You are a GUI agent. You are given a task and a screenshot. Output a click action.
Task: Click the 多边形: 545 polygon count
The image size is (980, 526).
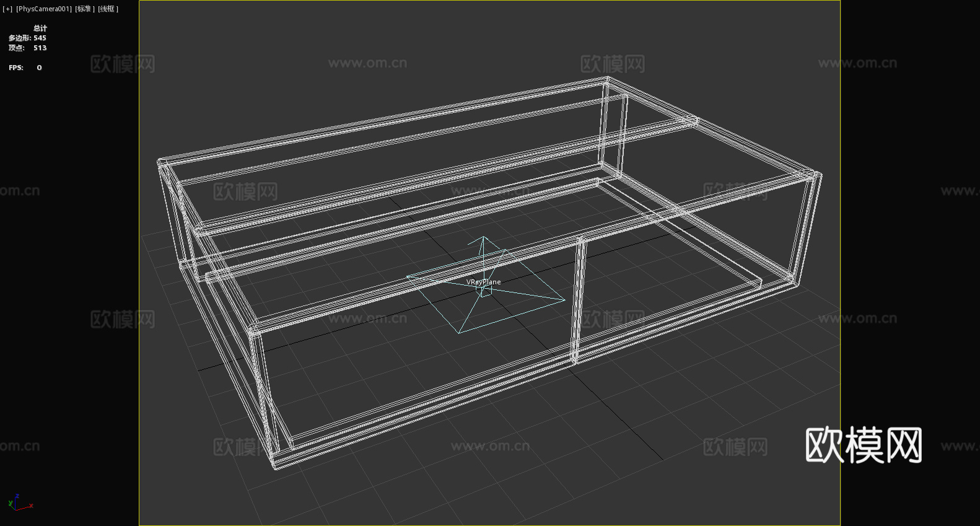click(x=27, y=38)
